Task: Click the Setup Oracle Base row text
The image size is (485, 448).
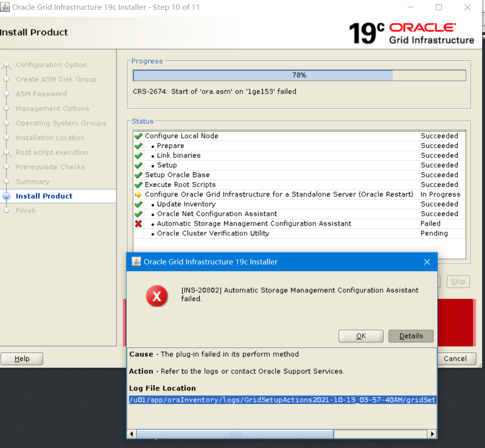Action: tap(177, 175)
